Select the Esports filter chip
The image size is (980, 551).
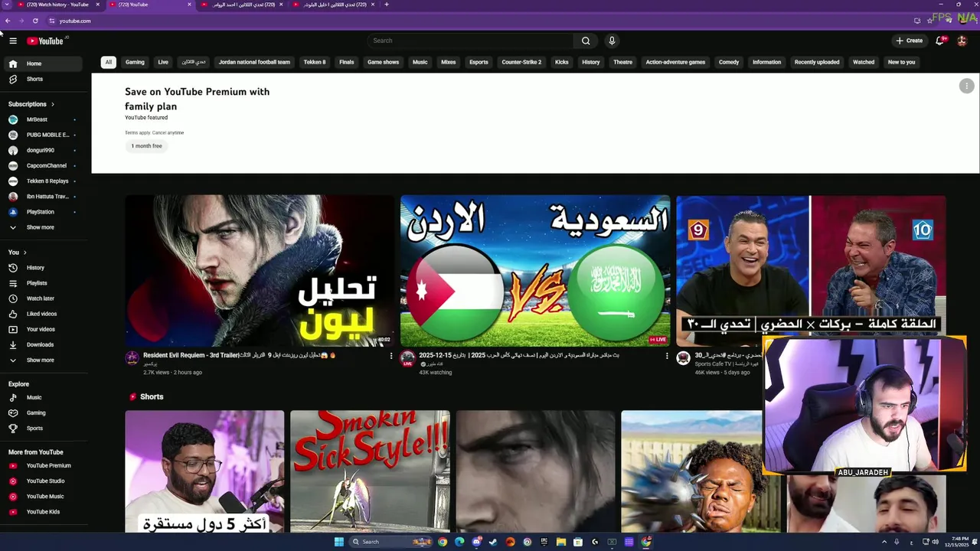[479, 62]
